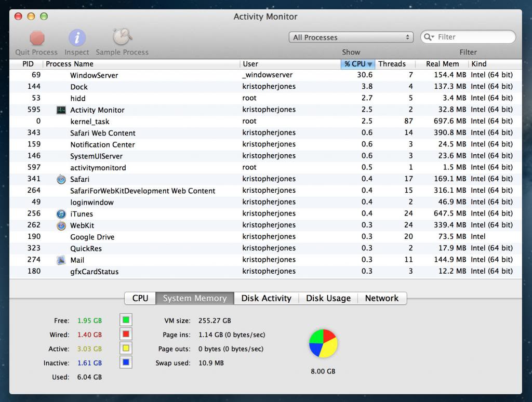532x402 pixels.
Task: Click the memory usage pie chart
Action: pyautogui.click(x=323, y=343)
